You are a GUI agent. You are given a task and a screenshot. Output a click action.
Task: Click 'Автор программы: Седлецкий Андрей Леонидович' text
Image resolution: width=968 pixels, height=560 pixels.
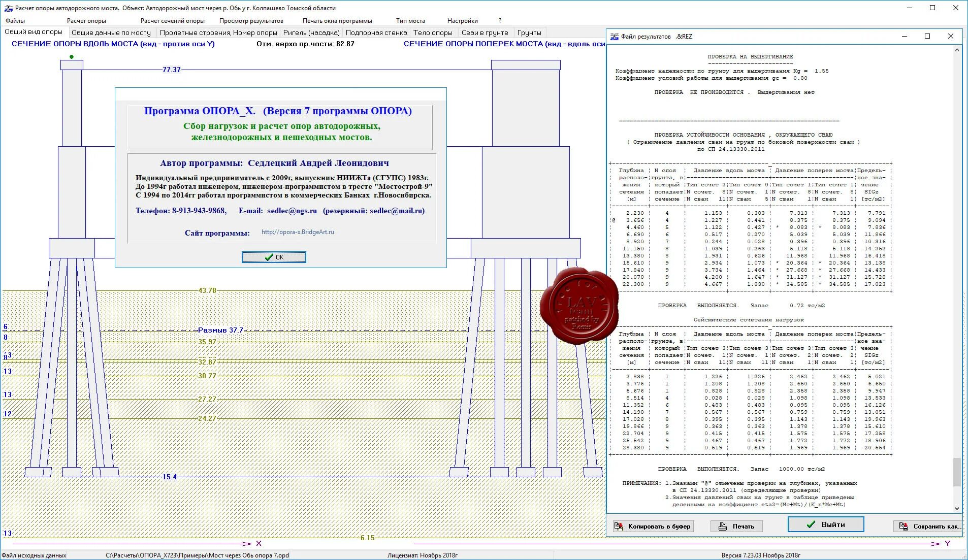click(274, 163)
